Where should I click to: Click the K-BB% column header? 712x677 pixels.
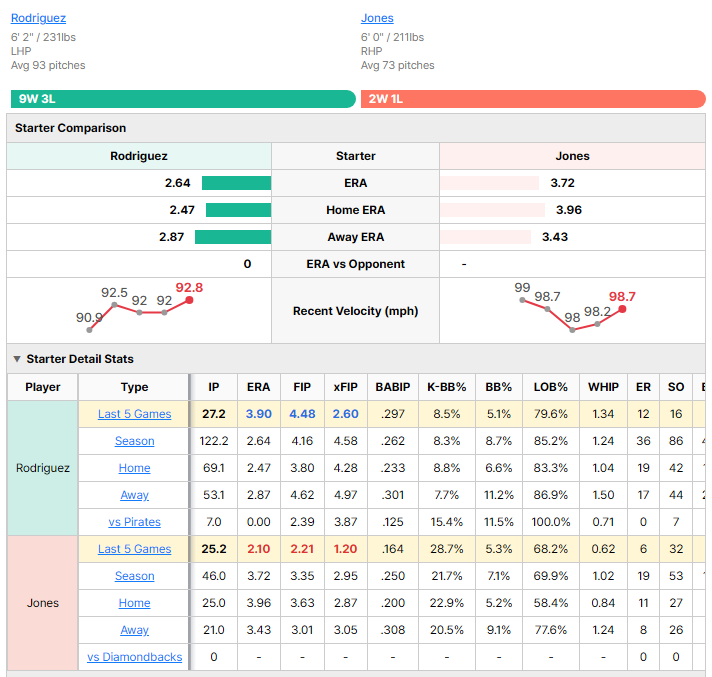[447, 387]
